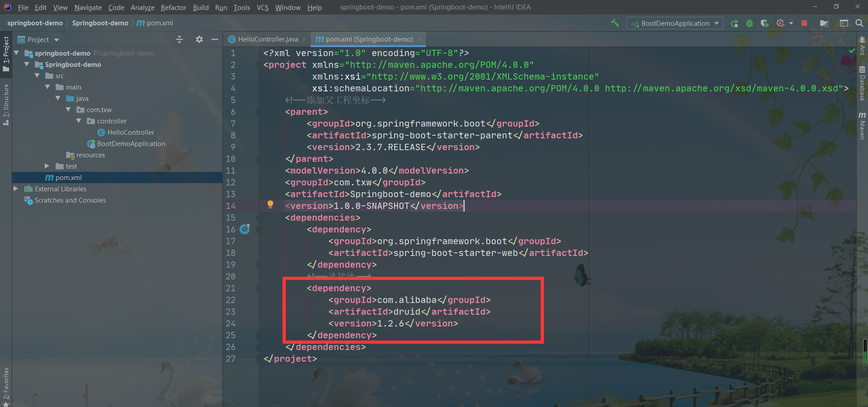Close the HelloController.java tab
The image size is (868, 407).
(x=305, y=39)
